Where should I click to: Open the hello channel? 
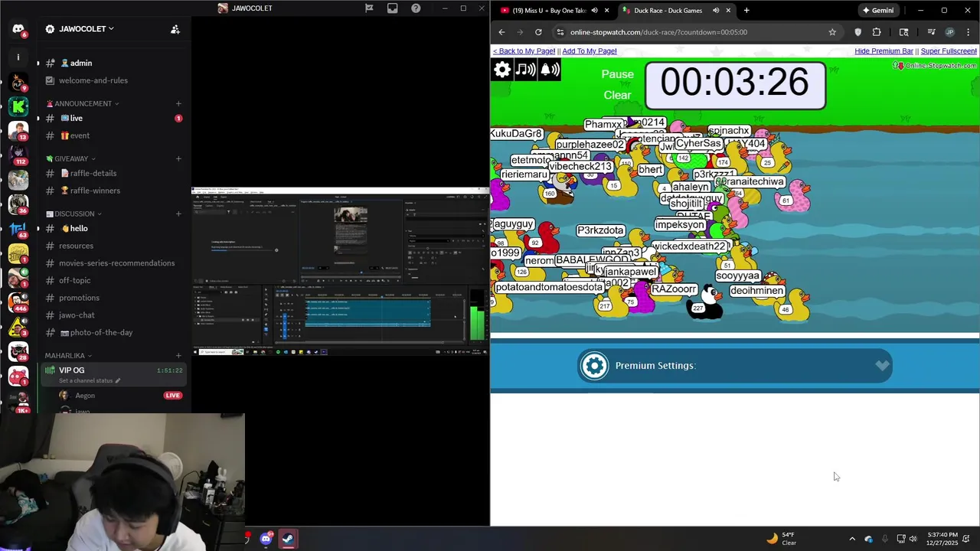[113, 229]
